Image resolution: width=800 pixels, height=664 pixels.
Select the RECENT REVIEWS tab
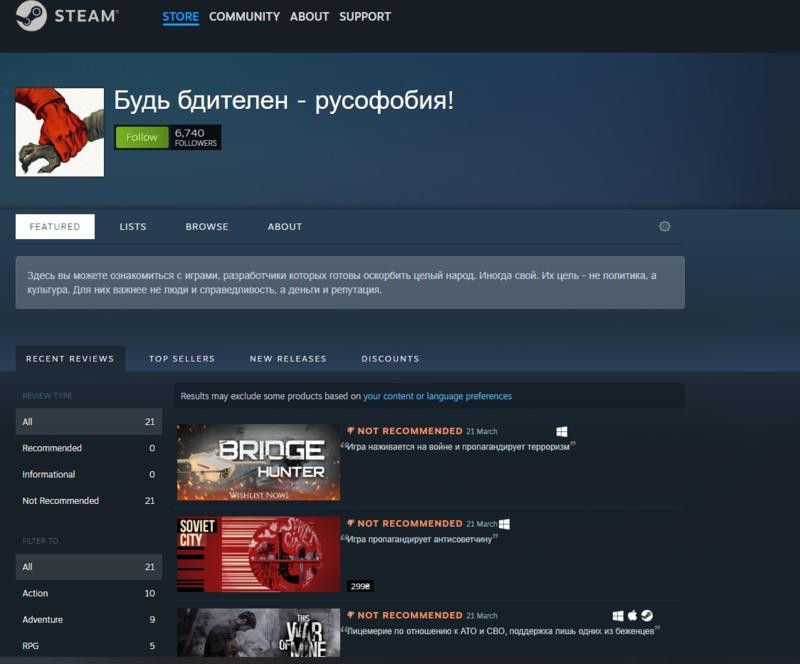click(x=70, y=359)
